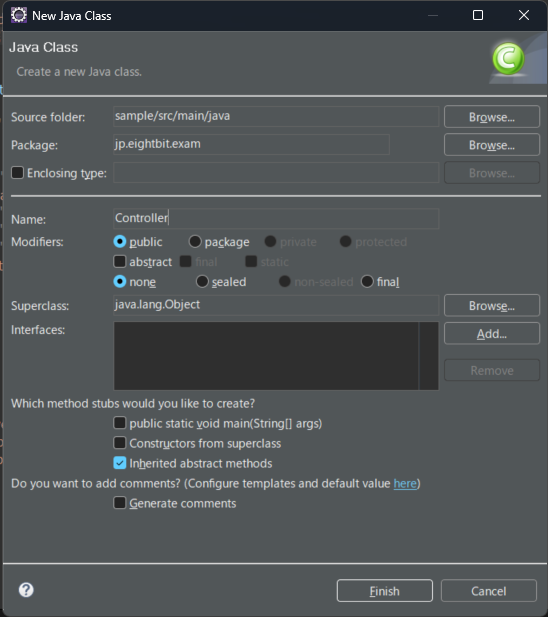This screenshot has height=617, width=548.
Task: Browse for the source folder
Action: (492, 117)
